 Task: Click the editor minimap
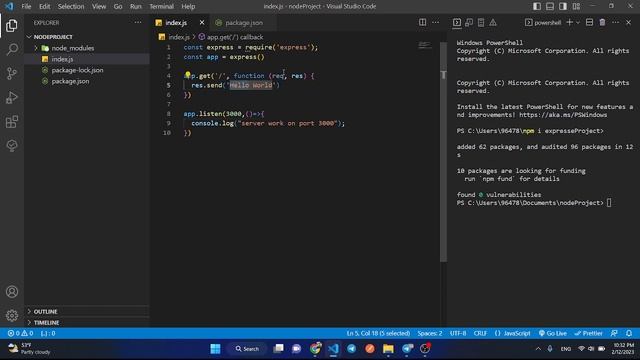coord(424,46)
